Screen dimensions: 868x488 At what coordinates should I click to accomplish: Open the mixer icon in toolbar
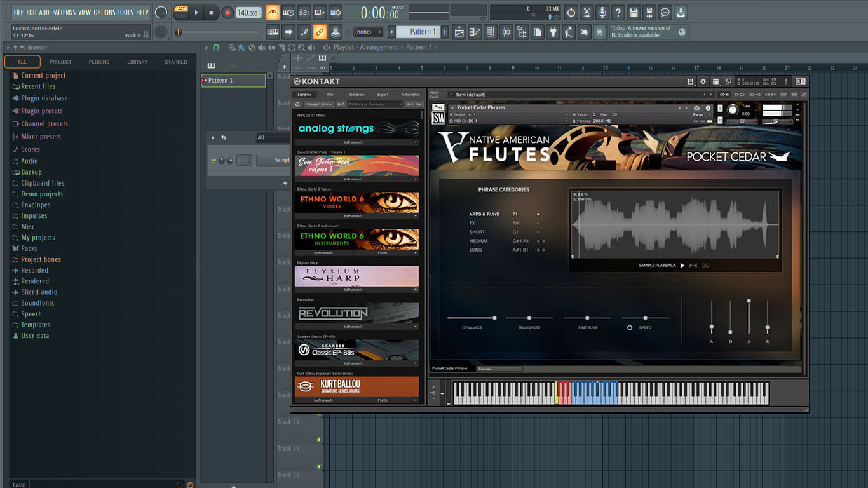[506, 32]
